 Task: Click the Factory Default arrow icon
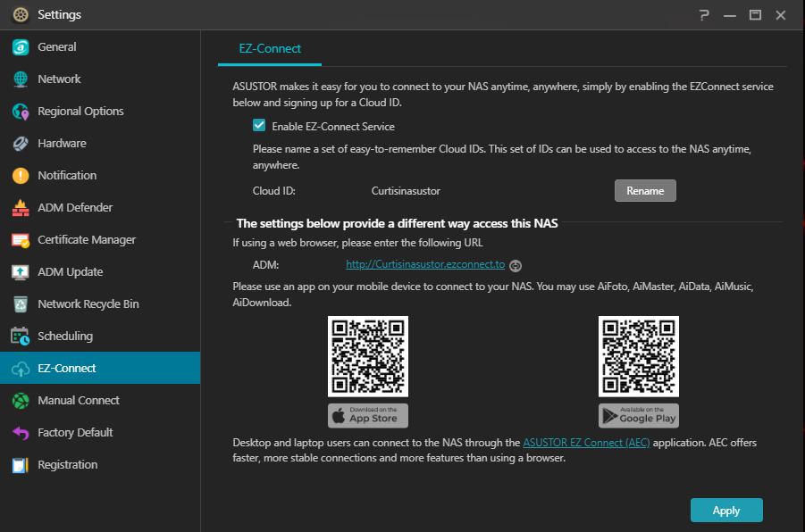21,433
